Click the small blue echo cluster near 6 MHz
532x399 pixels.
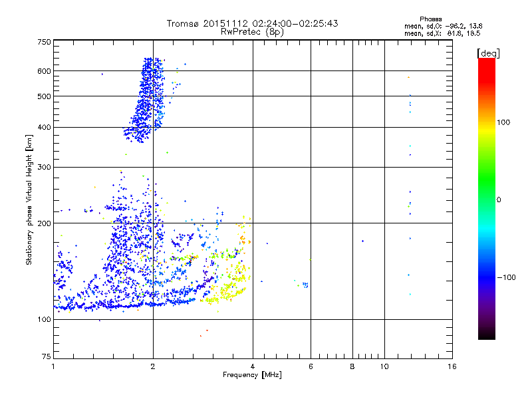[305, 285]
